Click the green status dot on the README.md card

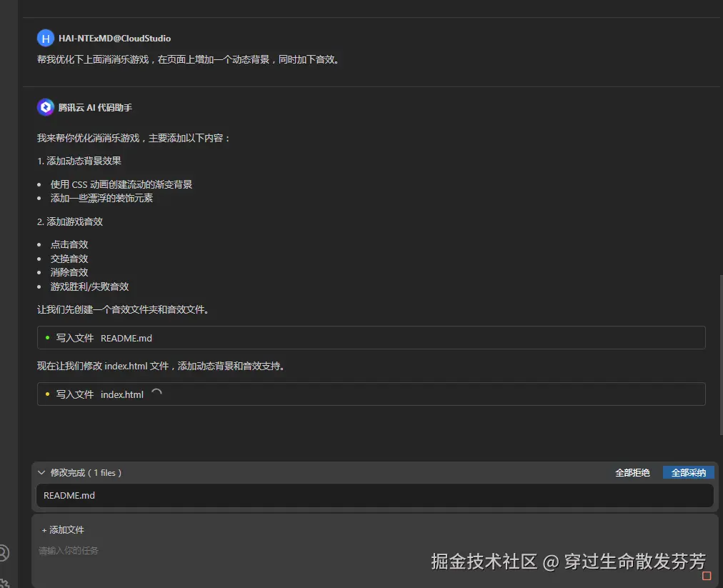[x=46, y=337]
